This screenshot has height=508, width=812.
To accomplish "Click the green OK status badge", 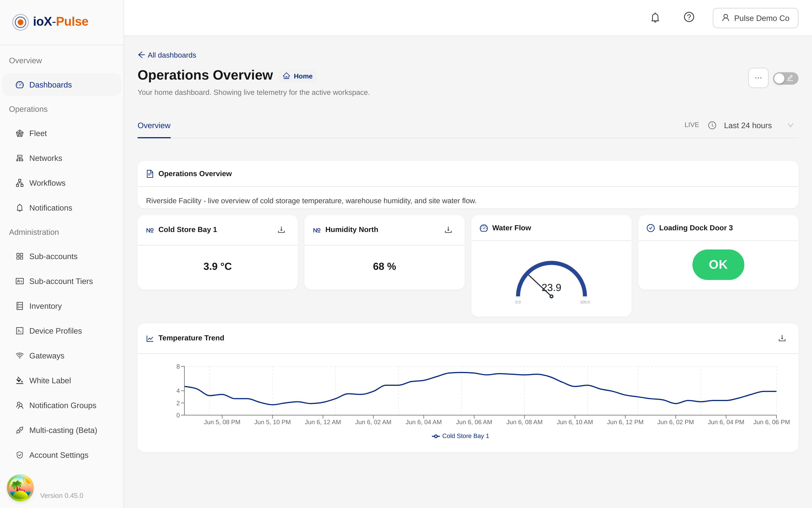I will (x=718, y=265).
